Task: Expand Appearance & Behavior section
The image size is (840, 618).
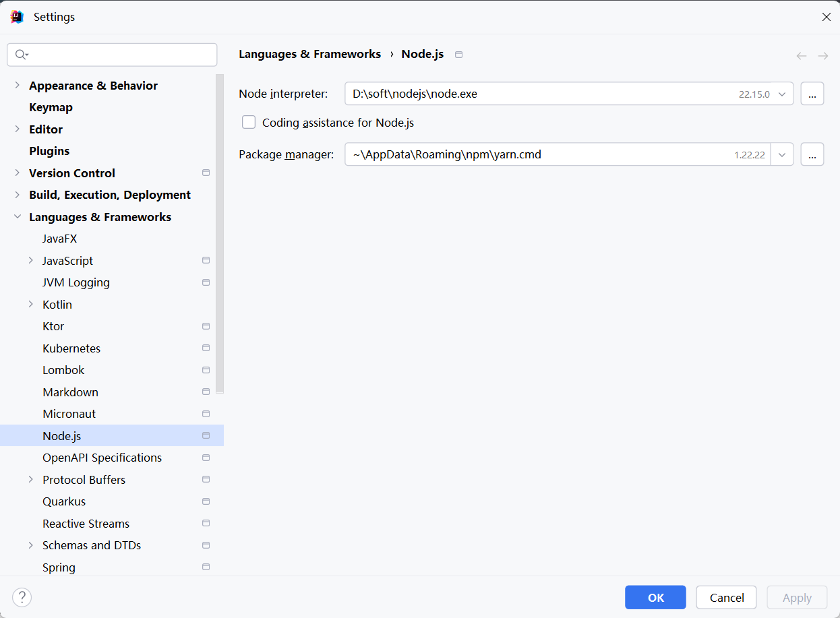Action: [17, 85]
